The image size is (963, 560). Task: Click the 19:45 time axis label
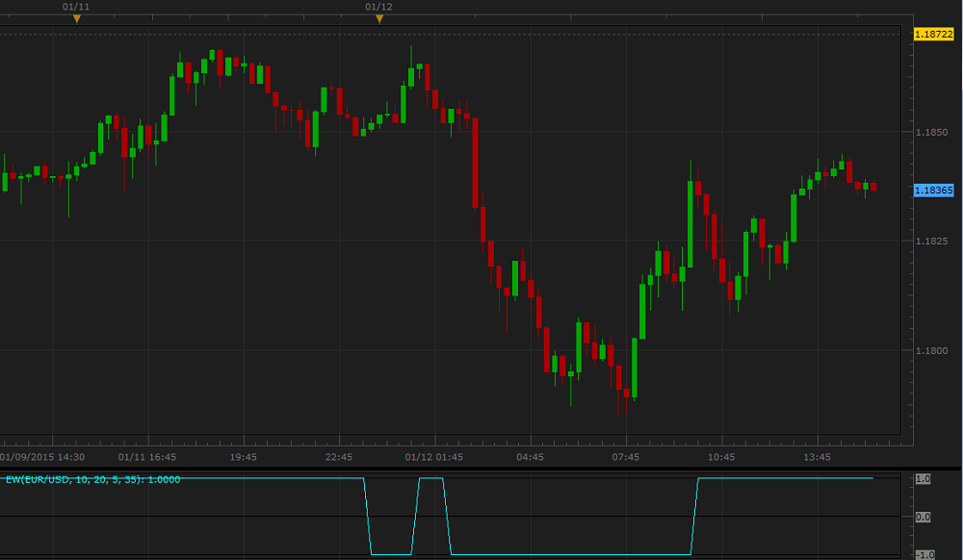(244, 457)
